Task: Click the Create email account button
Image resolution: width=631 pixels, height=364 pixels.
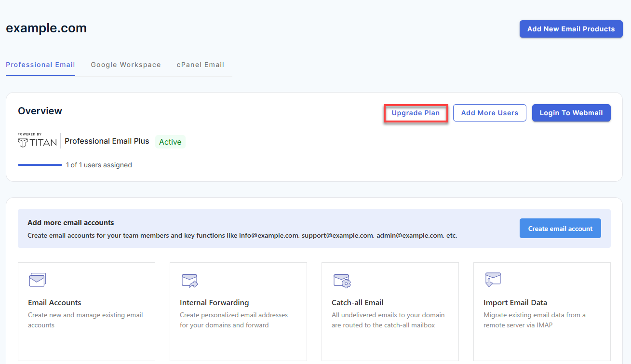Action: pyautogui.click(x=560, y=229)
